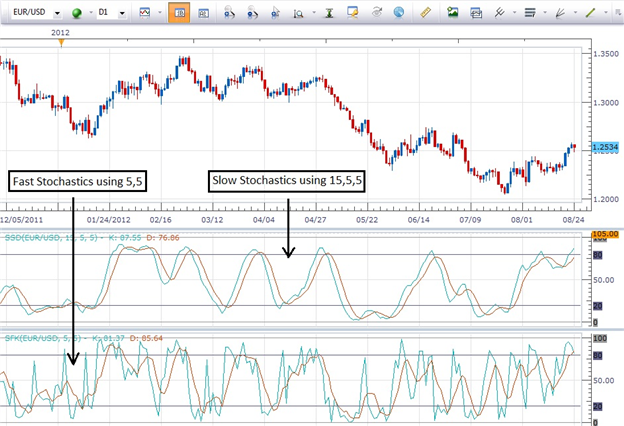Click the green sphere status icon
This screenshot has width=624, height=426.
(x=76, y=13)
